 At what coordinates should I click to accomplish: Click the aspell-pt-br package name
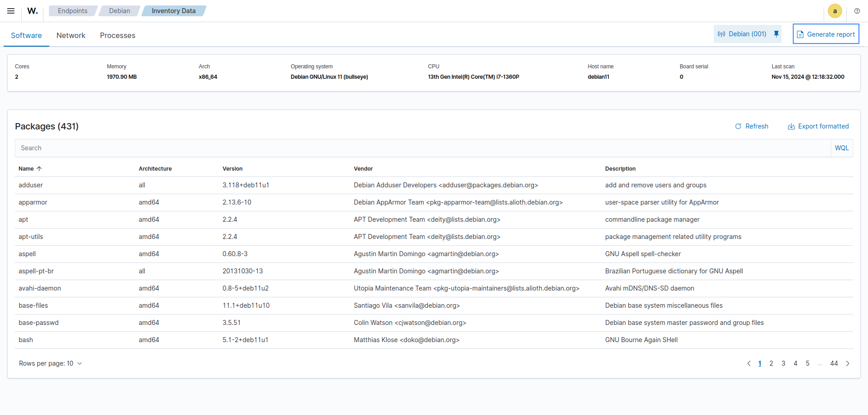[x=36, y=271]
